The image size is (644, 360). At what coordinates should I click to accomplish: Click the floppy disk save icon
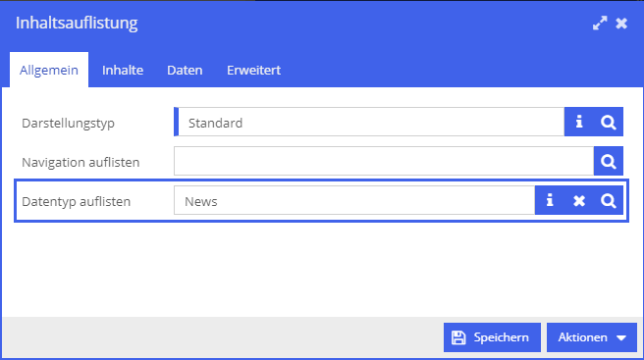(458, 337)
